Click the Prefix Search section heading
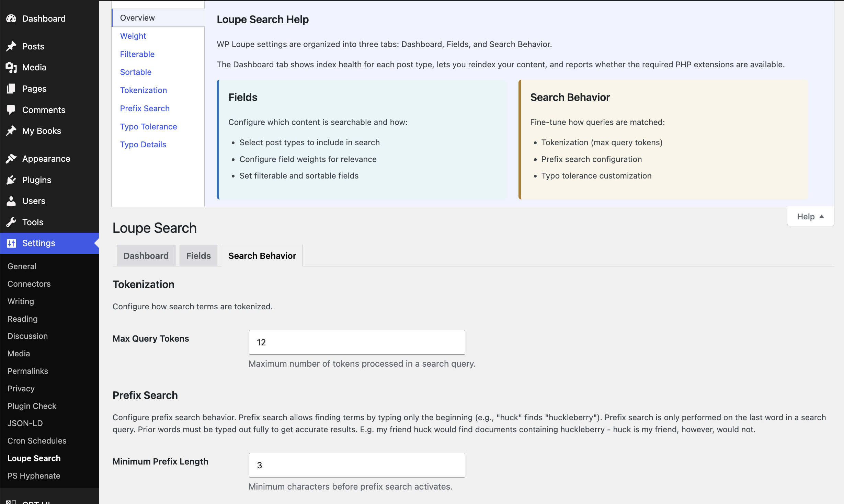This screenshot has height=504, width=844. tap(145, 396)
